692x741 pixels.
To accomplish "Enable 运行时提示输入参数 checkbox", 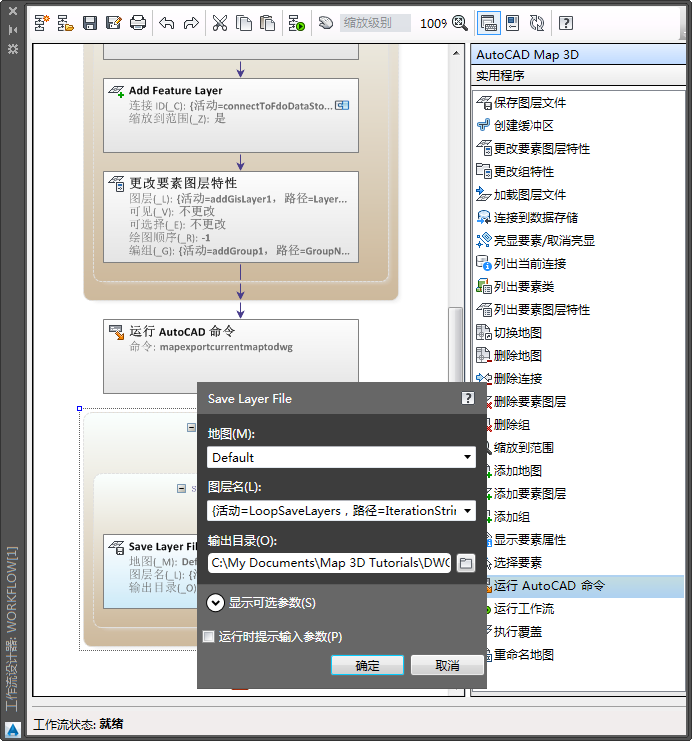I will [x=208, y=637].
